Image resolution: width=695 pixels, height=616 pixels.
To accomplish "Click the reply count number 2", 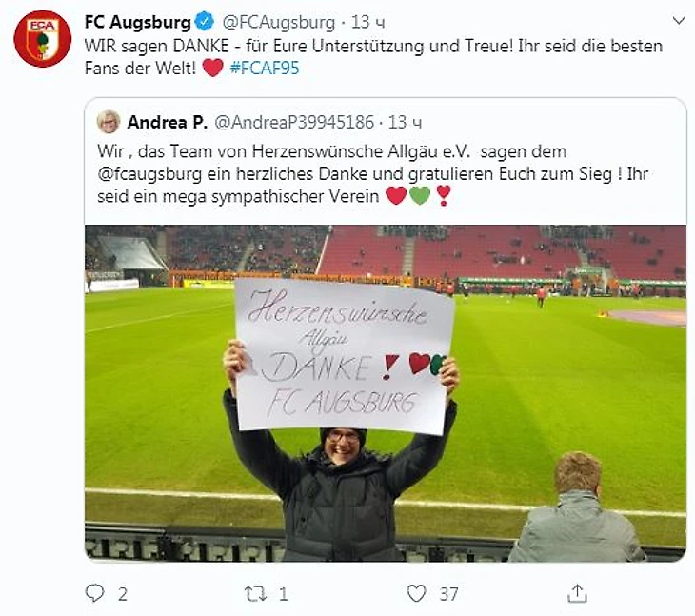I will tap(123, 594).
